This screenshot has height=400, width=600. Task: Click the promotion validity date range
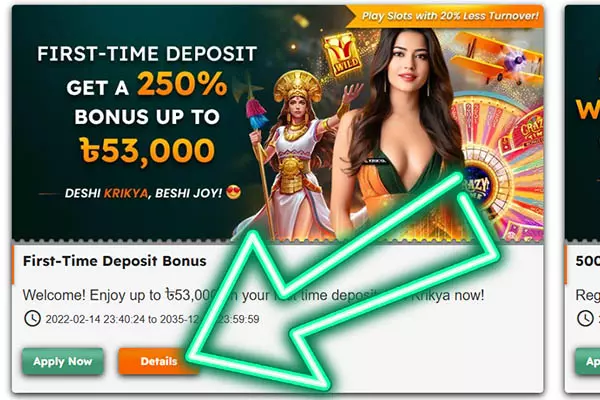152,319
